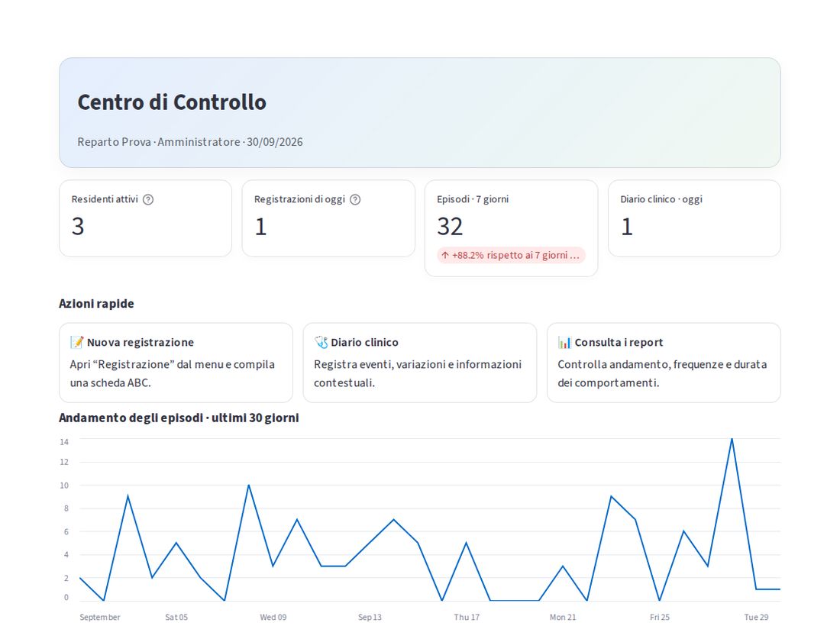The width and height of the screenshot is (840, 626).
Task: Click the chart peak at value 10
Action: click(249, 486)
